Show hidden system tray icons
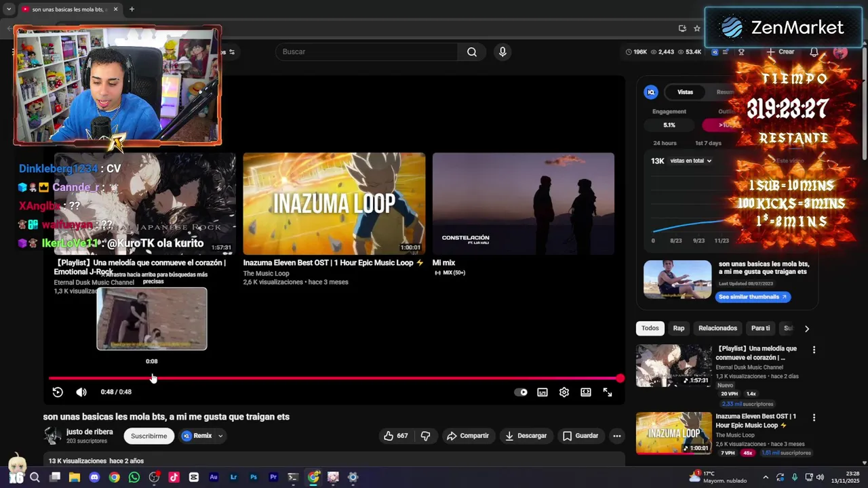Image resolution: width=868 pixels, height=488 pixels. click(x=766, y=477)
